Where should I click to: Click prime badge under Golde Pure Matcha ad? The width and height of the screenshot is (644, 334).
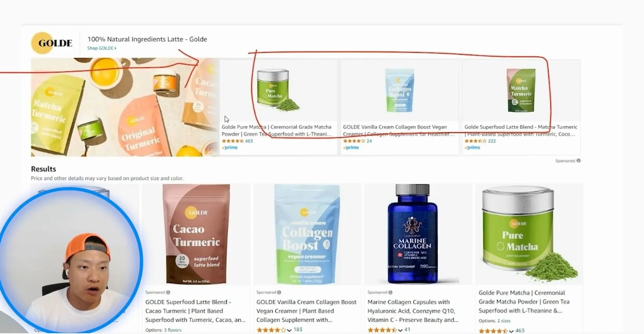click(230, 147)
